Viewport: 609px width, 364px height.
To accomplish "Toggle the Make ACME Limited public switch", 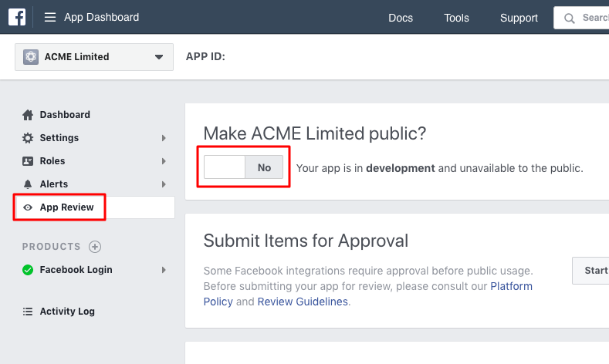I will click(x=243, y=167).
